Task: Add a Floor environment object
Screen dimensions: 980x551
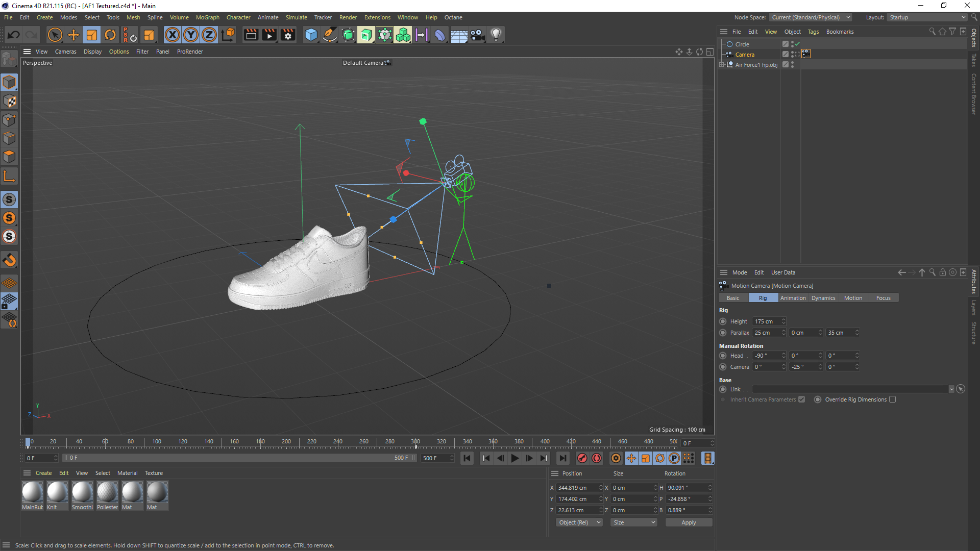Action: pos(458,35)
